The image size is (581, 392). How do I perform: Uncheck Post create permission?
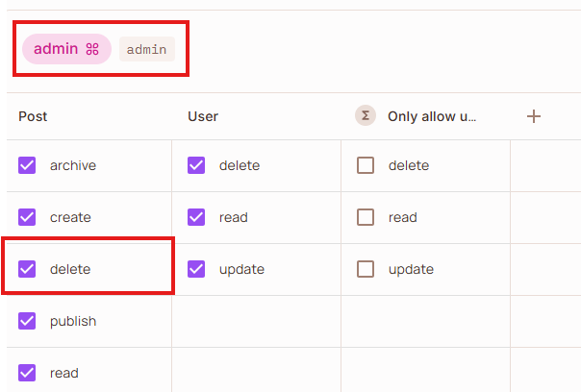27,217
